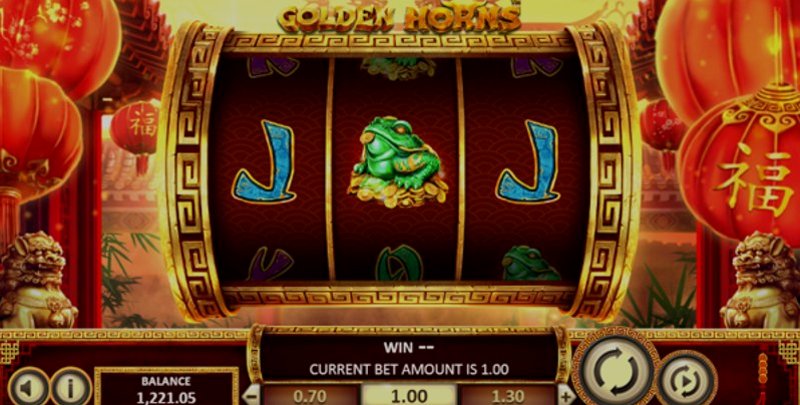800x405 pixels.
Task: Decrease bet with the minus button
Action: 251,395
